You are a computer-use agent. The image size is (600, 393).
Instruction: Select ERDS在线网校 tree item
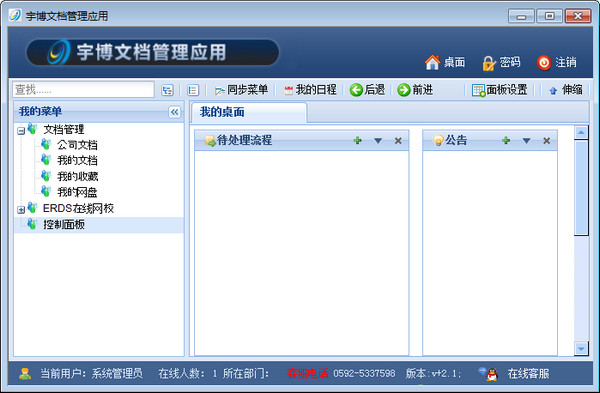(x=78, y=209)
